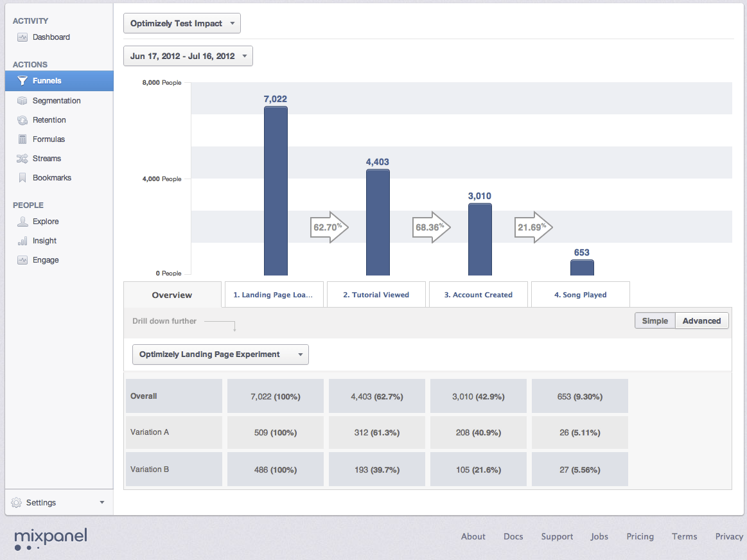The image size is (747, 560).
Task: Switch funnel view to Simple mode
Action: (655, 320)
